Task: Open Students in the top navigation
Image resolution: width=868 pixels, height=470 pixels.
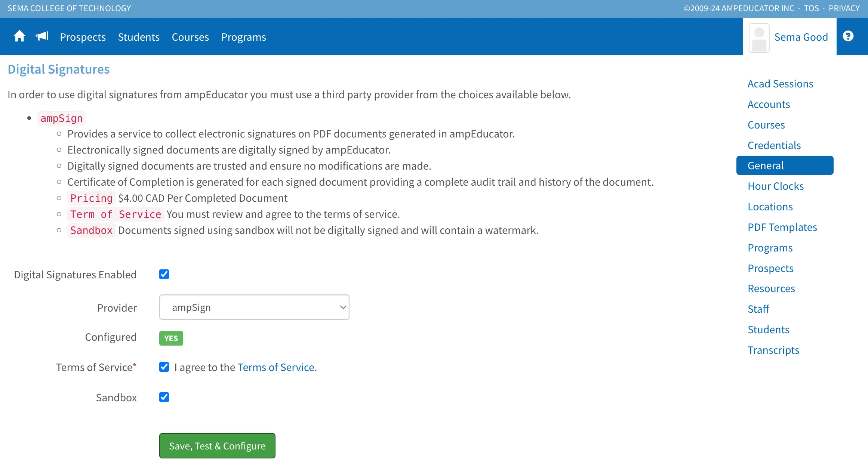Action: 139,37
